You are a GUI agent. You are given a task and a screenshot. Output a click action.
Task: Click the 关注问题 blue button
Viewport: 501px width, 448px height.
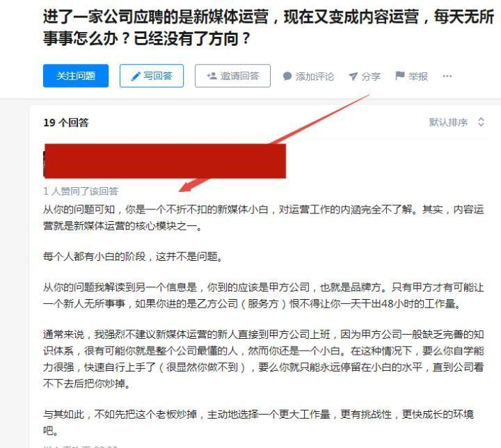(76, 76)
